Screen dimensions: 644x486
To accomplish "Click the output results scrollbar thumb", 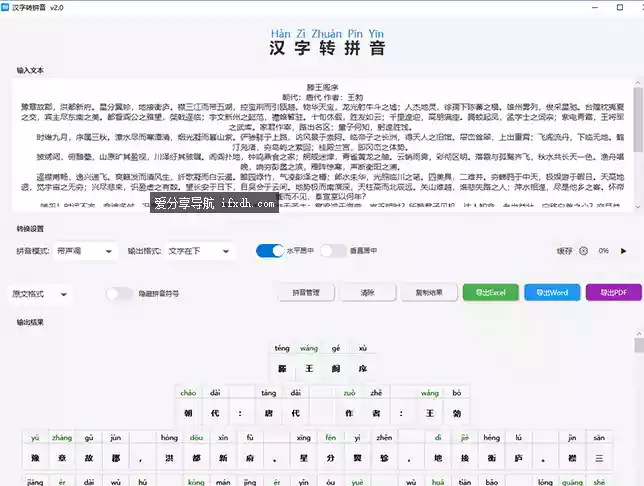I will [639, 345].
